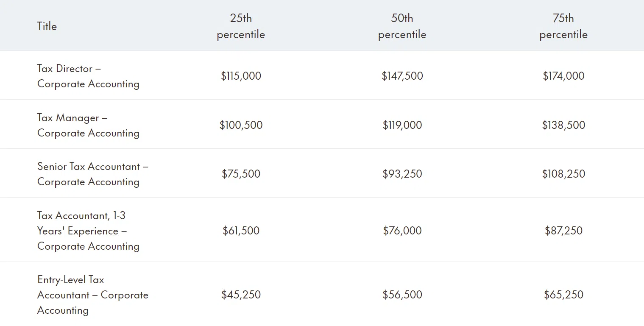This screenshot has width=644, height=326.
Task: Click the $93,250 salary value
Action: tap(402, 174)
